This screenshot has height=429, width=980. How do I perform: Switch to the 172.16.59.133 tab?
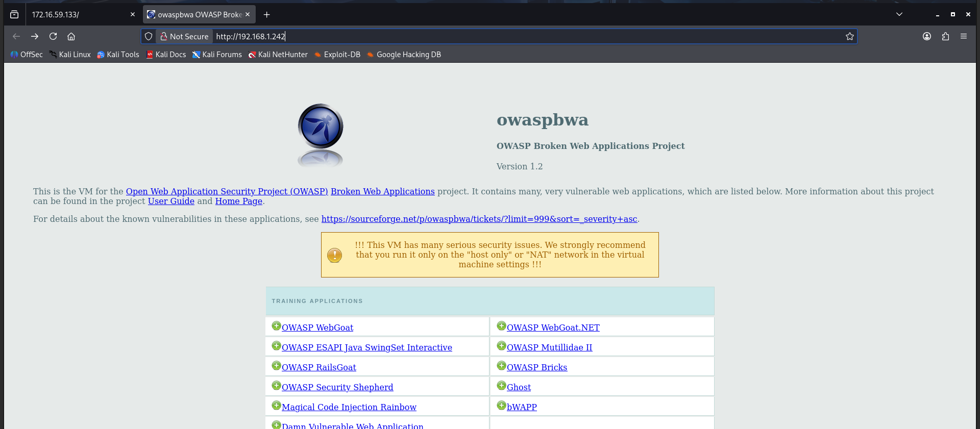click(x=83, y=14)
